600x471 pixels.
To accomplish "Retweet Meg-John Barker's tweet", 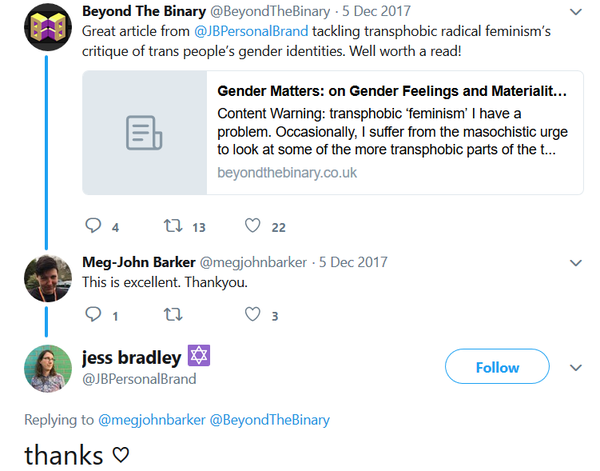I will click(173, 315).
